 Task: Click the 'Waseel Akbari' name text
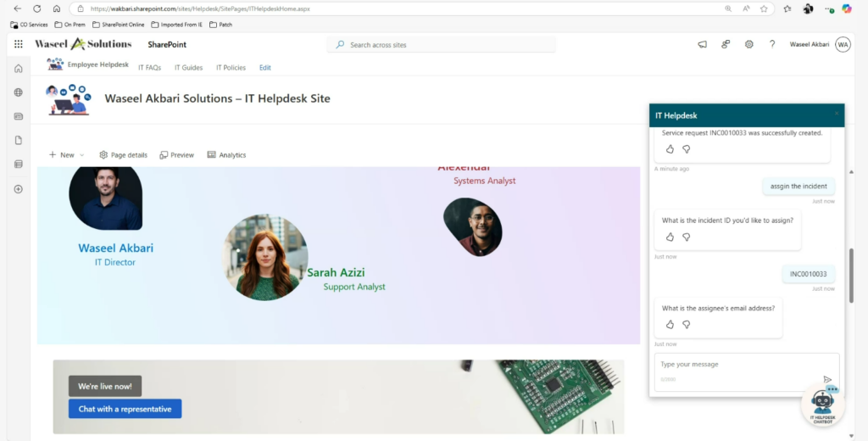[x=115, y=248]
